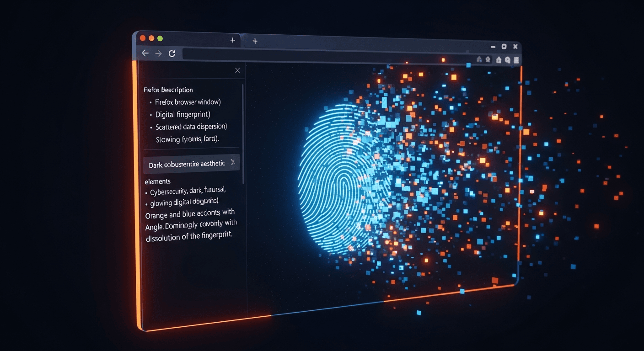
Task: Reload the page with the circular arrow
Action: [x=172, y=53]
